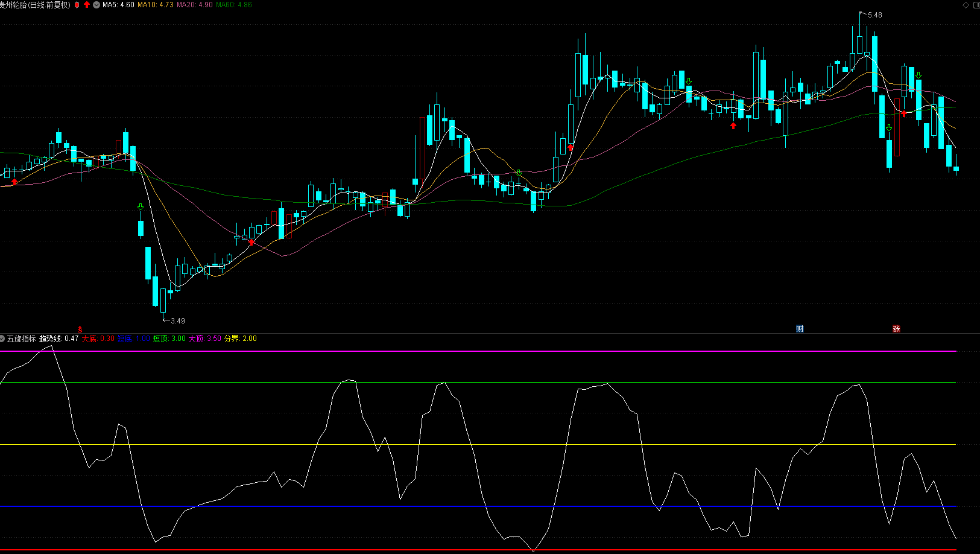
Task: Open the gray round dropdown next to MA5
Action: [96, 5]
